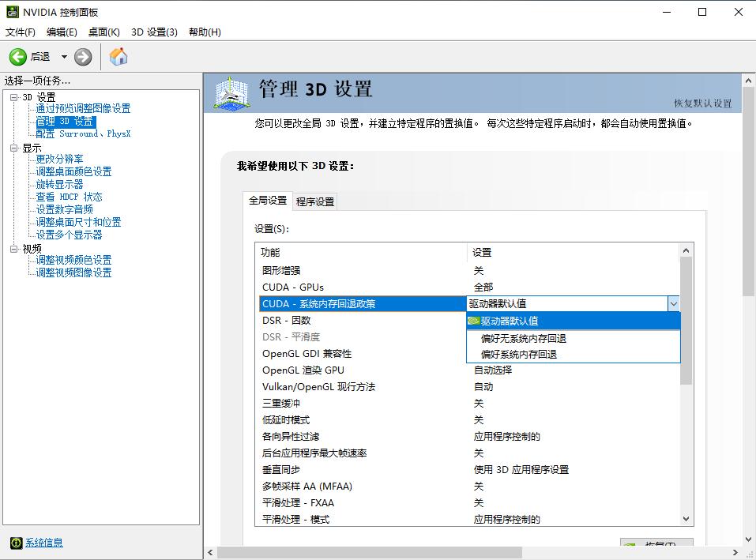Image resolution: width=756 pixels, height=560 pixels.
Task: Open 更改分辨率 task
Action: [x=59, y=159]
